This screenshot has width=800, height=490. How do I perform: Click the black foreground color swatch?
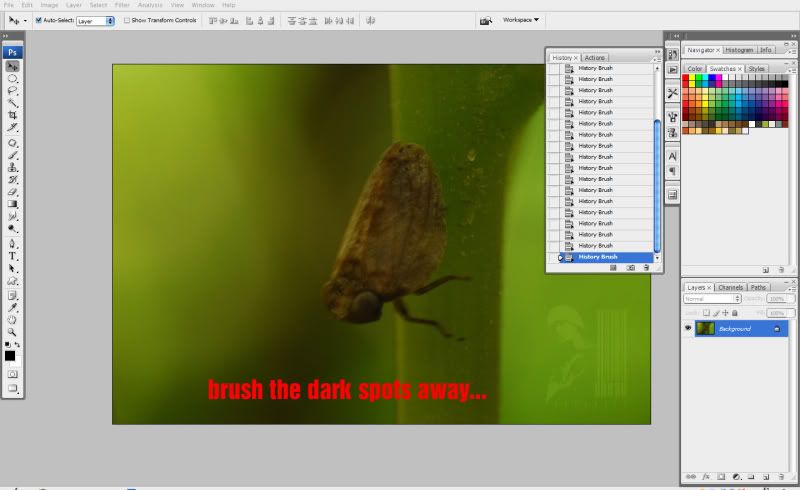point(10,356)
